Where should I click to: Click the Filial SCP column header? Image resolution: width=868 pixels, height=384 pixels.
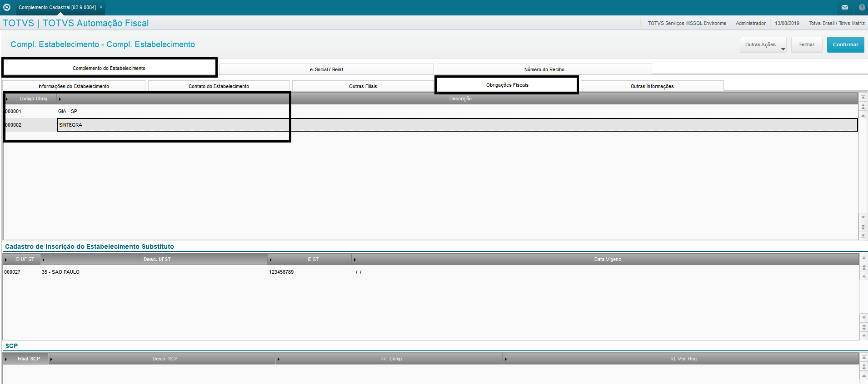[25, 359]
